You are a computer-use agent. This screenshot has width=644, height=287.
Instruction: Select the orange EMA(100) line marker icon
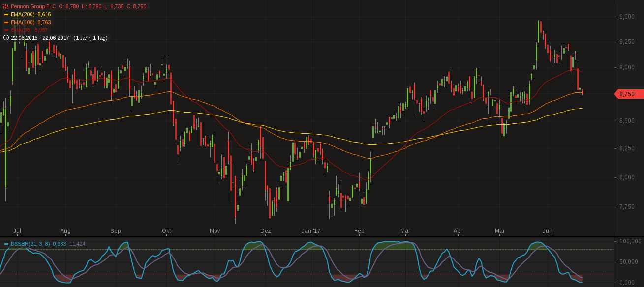coord(6,22)
